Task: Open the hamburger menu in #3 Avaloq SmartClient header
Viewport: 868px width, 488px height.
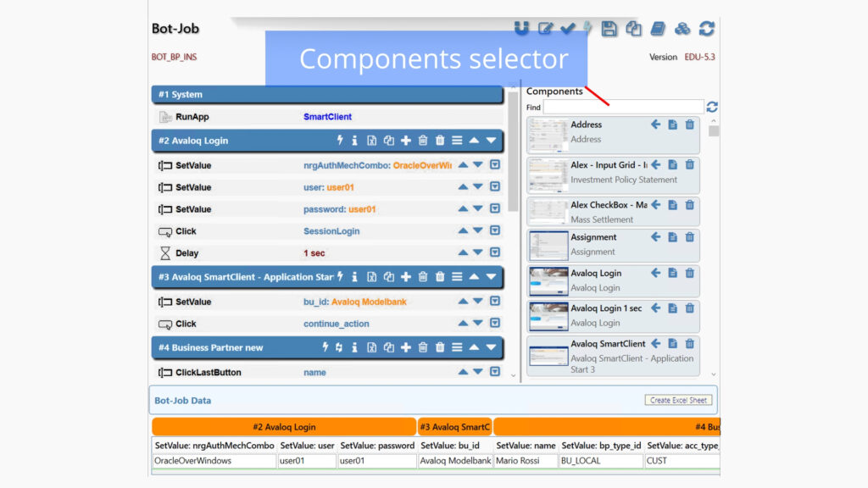Action: [x=457, y=277]
